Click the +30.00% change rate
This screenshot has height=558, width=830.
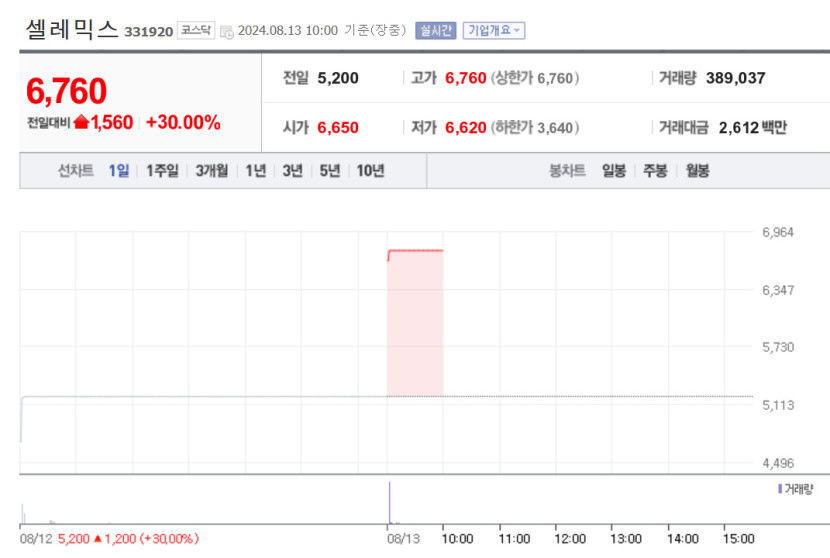click(x=183, y=122)
